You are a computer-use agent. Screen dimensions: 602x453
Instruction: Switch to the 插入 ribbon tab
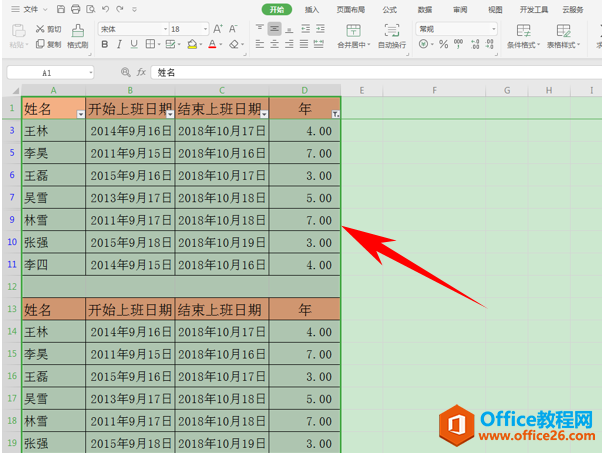(x=312, y=10)
